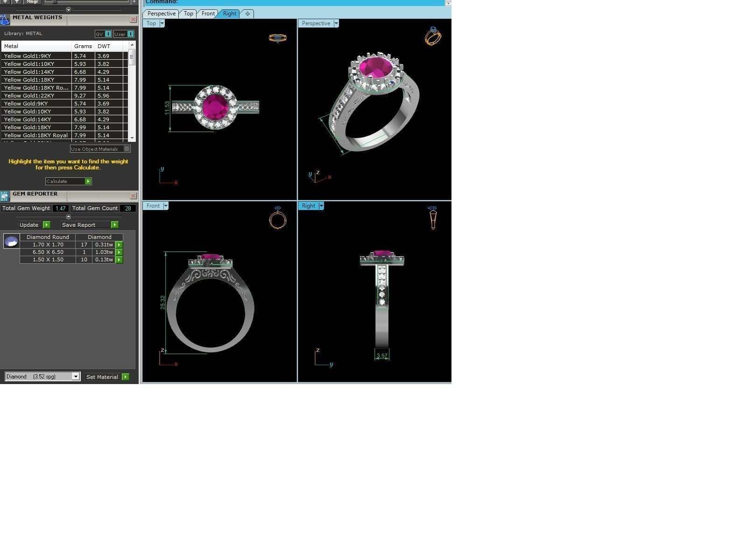Click green arrow next to Save Report
This screenshot has width=747, height=560.
tap(115, 225)
